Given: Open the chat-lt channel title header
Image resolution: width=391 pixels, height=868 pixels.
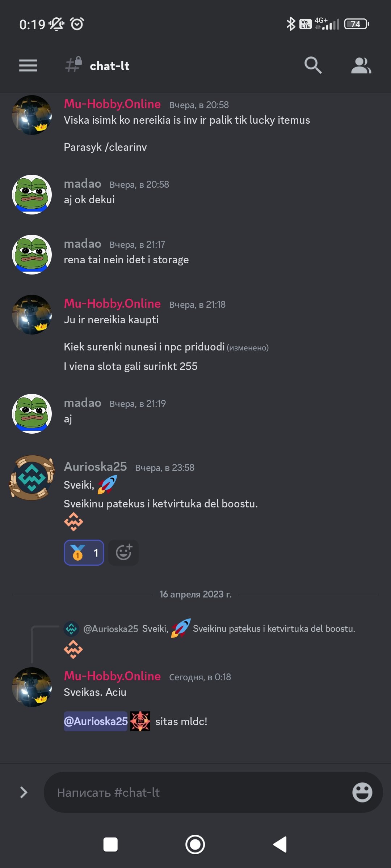Looking at the screenshot, I should 109,66.
